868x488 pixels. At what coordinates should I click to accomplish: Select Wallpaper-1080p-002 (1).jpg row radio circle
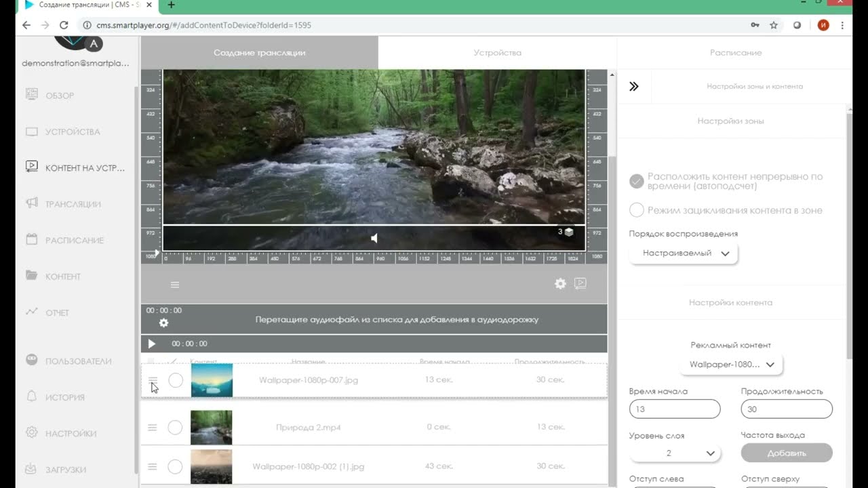coord(175,466)
